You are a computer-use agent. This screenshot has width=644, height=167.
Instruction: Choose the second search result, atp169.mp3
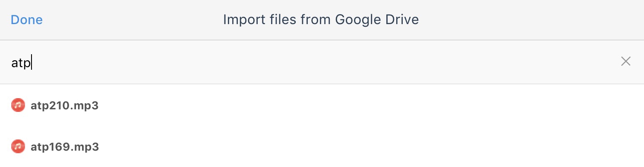[x=322, y=147]
